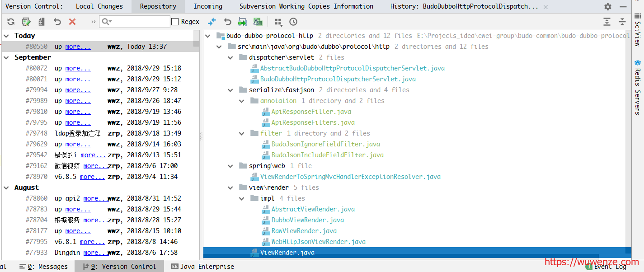Select the Repository tab
Viewport: 644px width, 272px height.
coord(158,6)
